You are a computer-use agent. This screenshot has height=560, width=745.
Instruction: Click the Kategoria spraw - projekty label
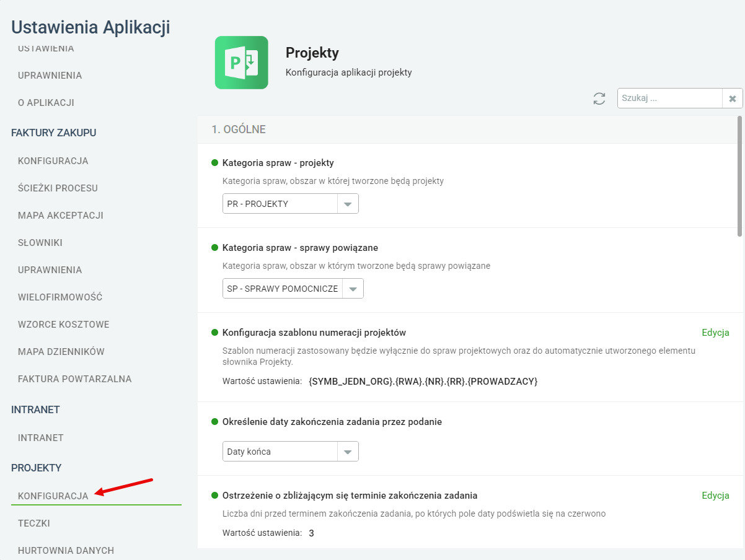(278, 163)
